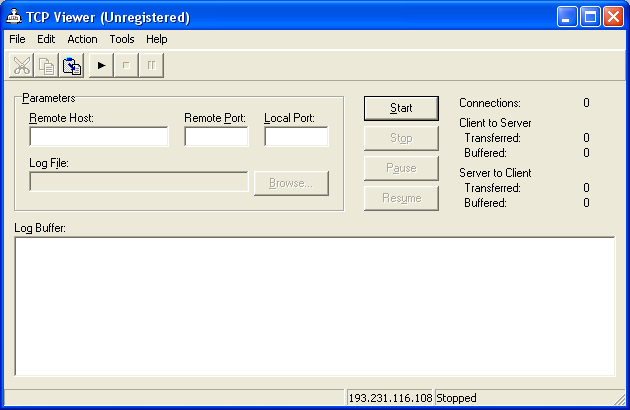The image size is (630, 410).
Task: Open the Help menu
Action: click(157, 39)
